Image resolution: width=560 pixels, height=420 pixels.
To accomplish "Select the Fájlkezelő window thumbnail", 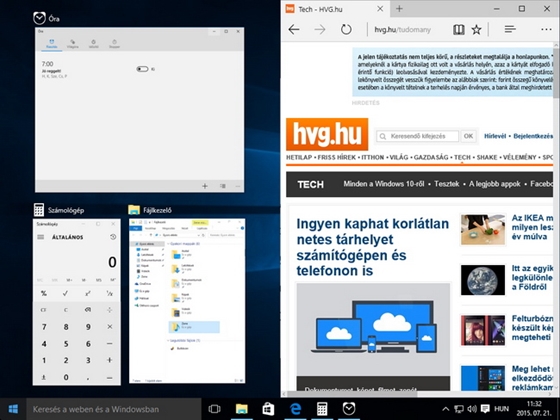I will point(187,301).
